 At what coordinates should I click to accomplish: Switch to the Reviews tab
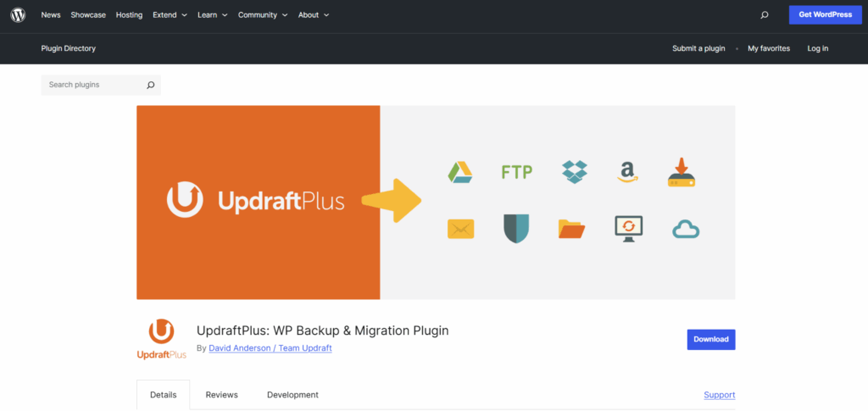[x=221, y=395]
